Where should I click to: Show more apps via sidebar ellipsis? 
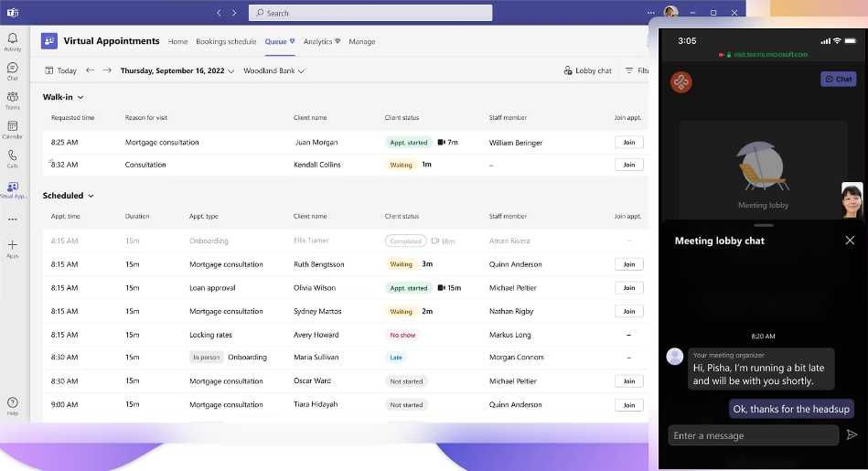tap(12, 219)
